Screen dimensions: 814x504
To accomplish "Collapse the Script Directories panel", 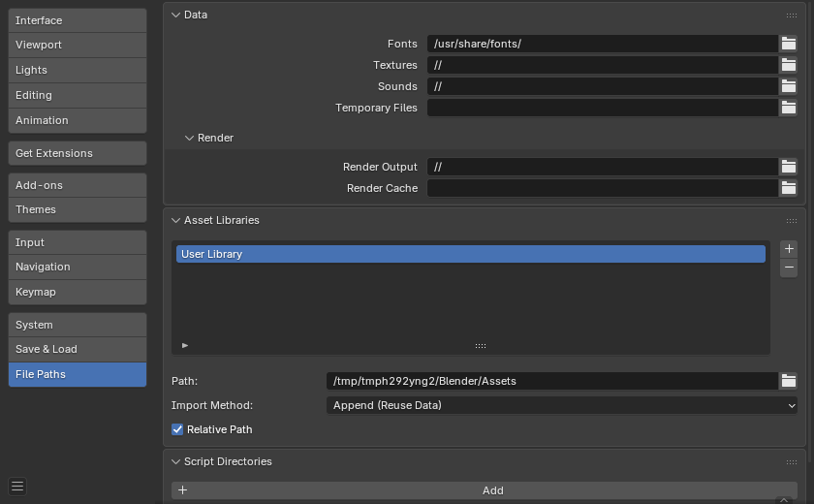I will coord(175,462).
